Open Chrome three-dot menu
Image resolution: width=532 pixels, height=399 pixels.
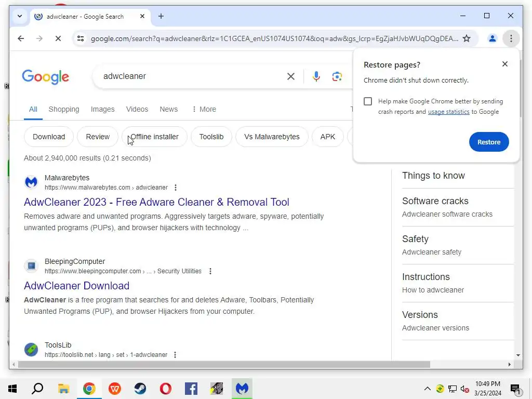tap(511, 38)
